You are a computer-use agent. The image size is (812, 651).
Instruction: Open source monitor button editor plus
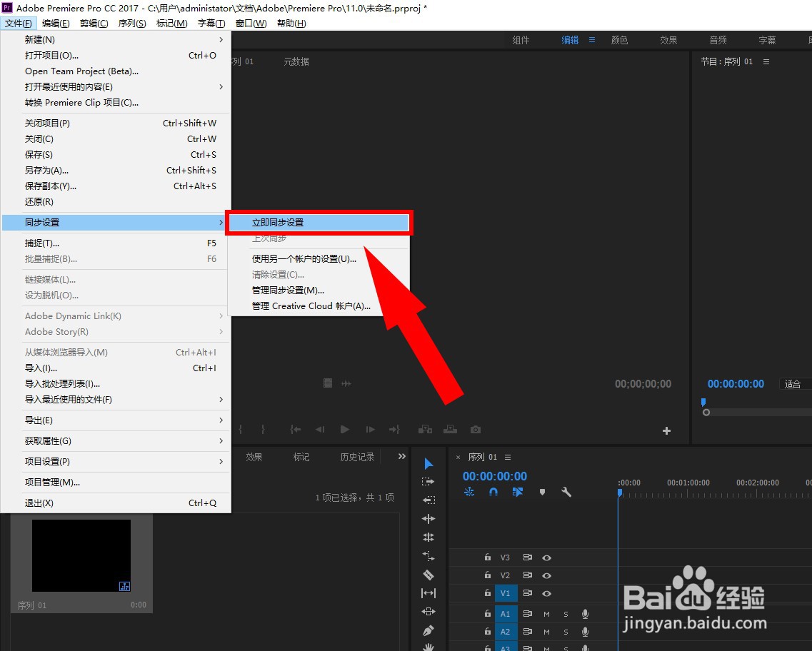666,430
